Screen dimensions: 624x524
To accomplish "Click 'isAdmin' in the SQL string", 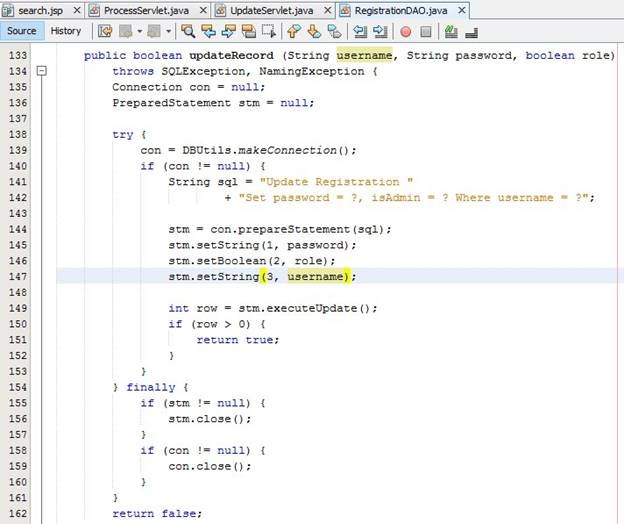I will 396,198.
